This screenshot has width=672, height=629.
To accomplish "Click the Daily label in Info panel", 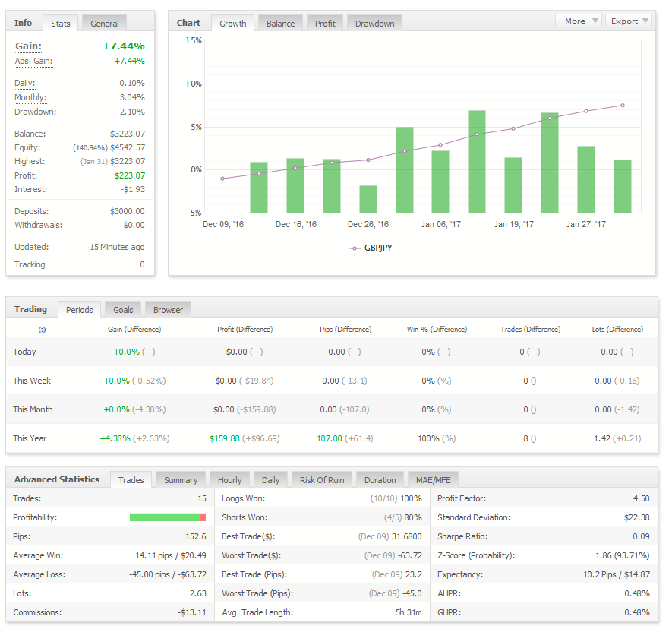I will click(x=25, y=83).
